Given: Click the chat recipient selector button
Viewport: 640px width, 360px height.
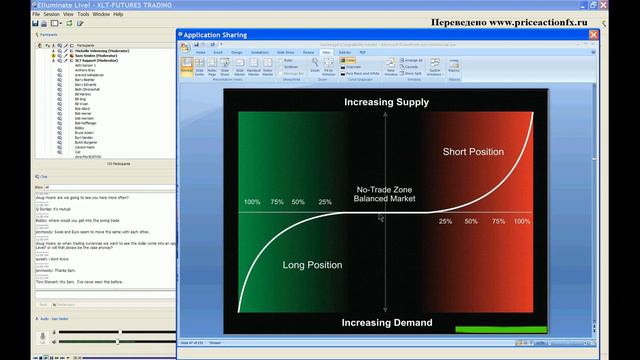Looking at the screenshot, I should pos(64,304).
